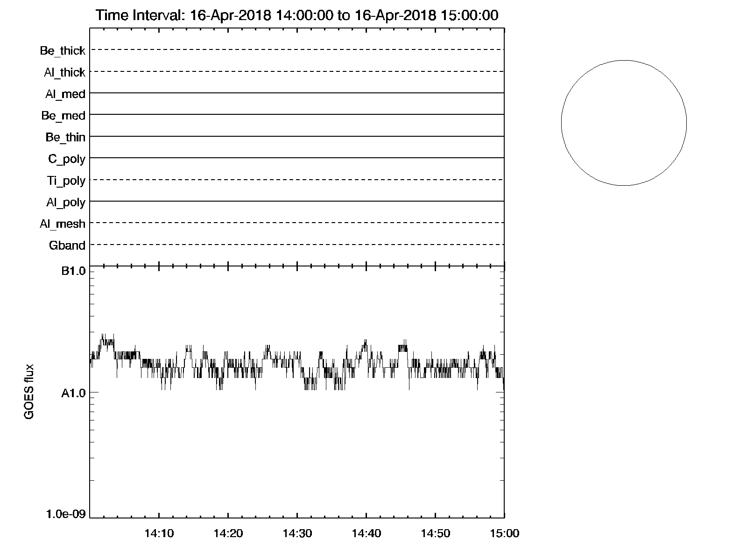The height and width of the screenshot is (560, 747).
Task: Select the 14:50 time tick label
Action: 436,533
